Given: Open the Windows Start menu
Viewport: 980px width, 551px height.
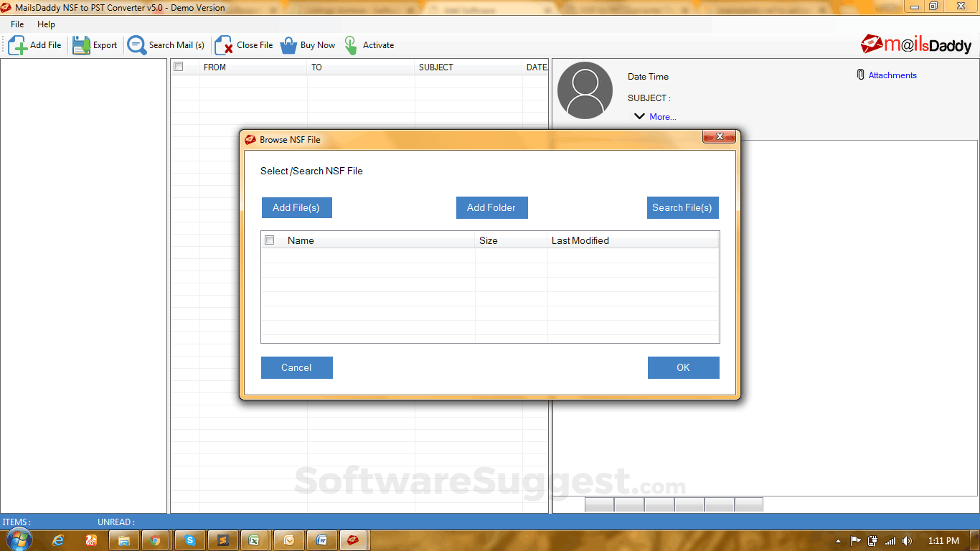Looking at the screenshot, I should click(19, 540).
